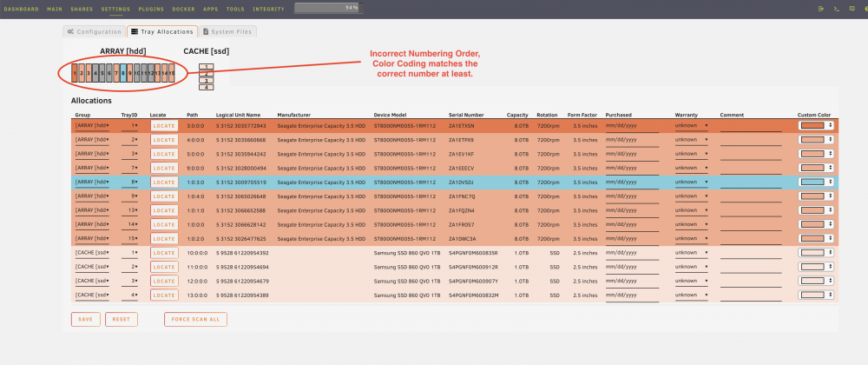The width and height of the screenshot is (868, 365).
Task: Click Locate for cache drive path 10:0:0:0
Action: 164,253
